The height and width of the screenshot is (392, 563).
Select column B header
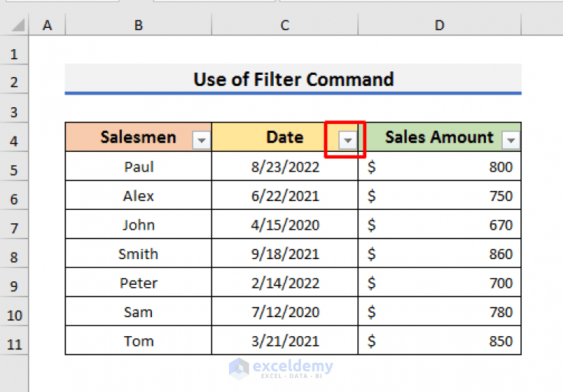coord(139,25)
